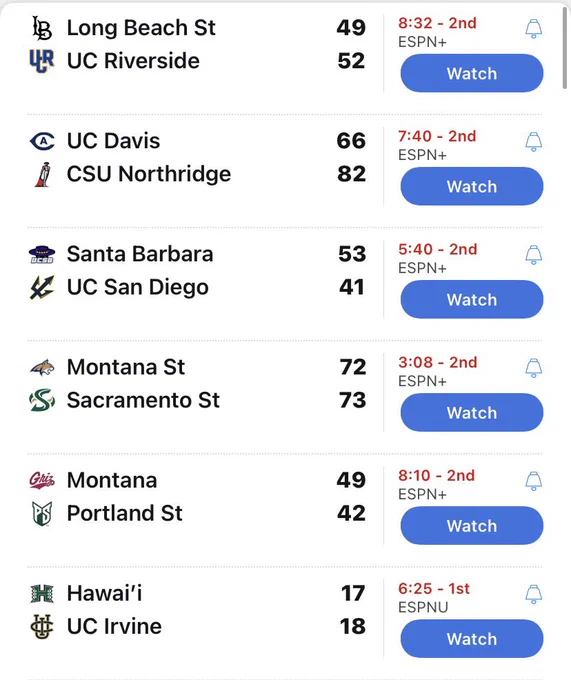Watch UC Davis vs CSU Northridge stream
This screenshot has height=680, width=571.
coord(472,186)
